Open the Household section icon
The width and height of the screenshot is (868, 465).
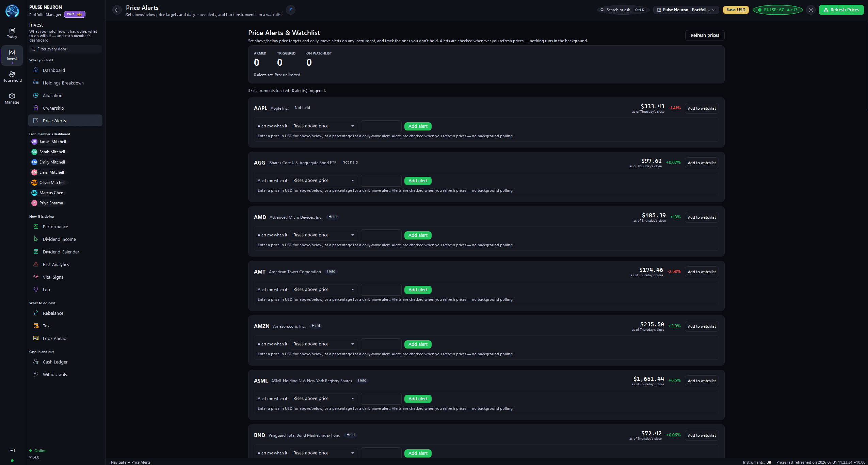coord(12,74)
